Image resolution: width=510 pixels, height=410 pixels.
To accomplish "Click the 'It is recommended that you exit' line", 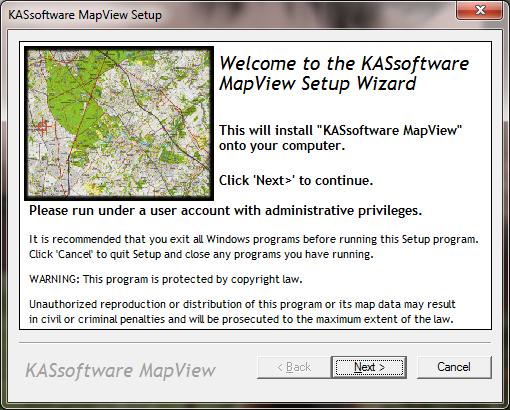I will point(254,239).
